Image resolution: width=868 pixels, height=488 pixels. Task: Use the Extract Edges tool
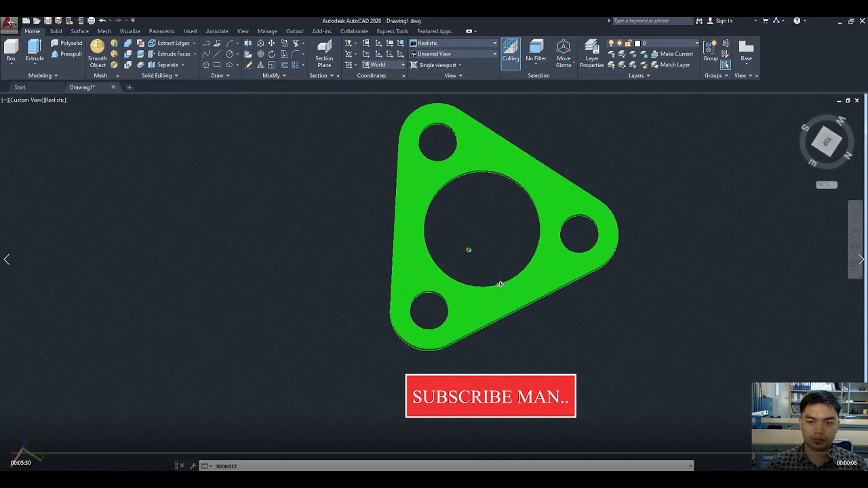[169, 43]
